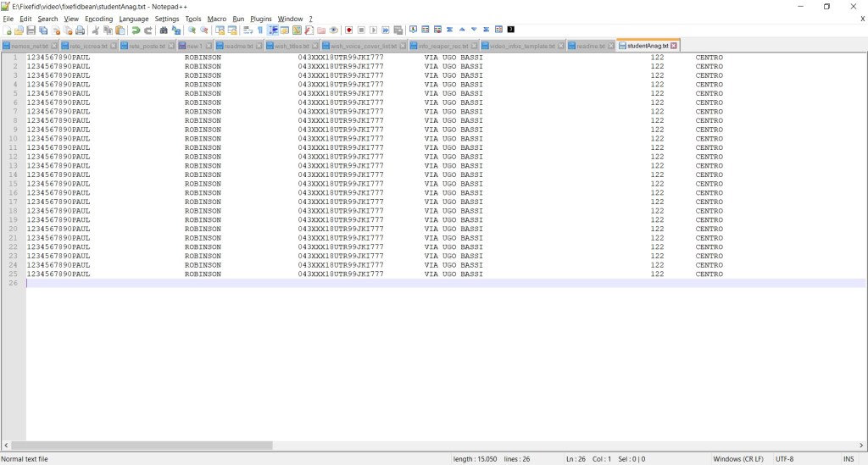Open Find with the binoculars icon
Screen dimensions: 868x465
click(164, 30)
